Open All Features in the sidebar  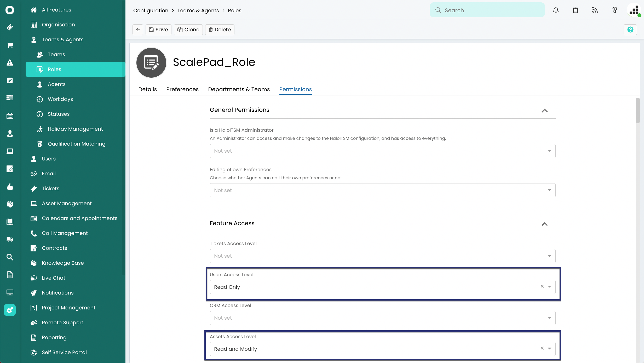pyautogui.click(x=75, y=10)
